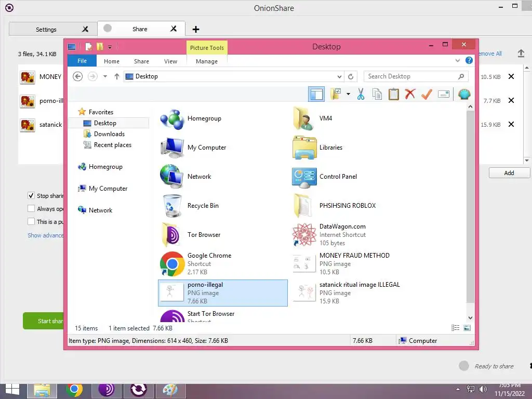
Task: Click the green Start sharing button
Action: click(43, 321)
